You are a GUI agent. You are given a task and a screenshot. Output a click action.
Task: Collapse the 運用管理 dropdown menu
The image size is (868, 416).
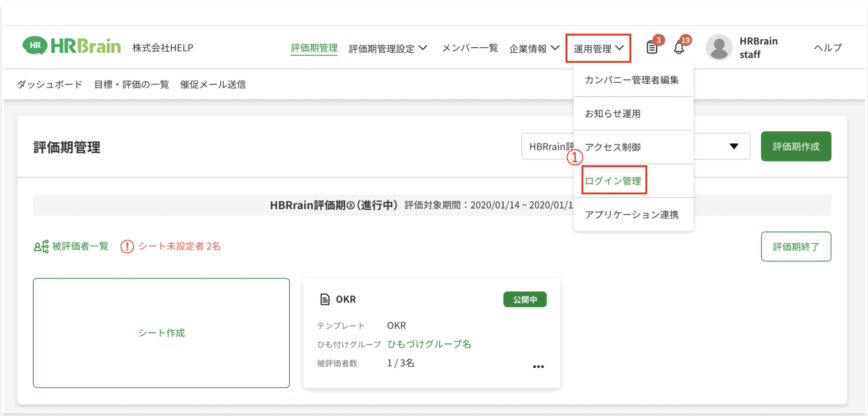(x=598, y=48)
